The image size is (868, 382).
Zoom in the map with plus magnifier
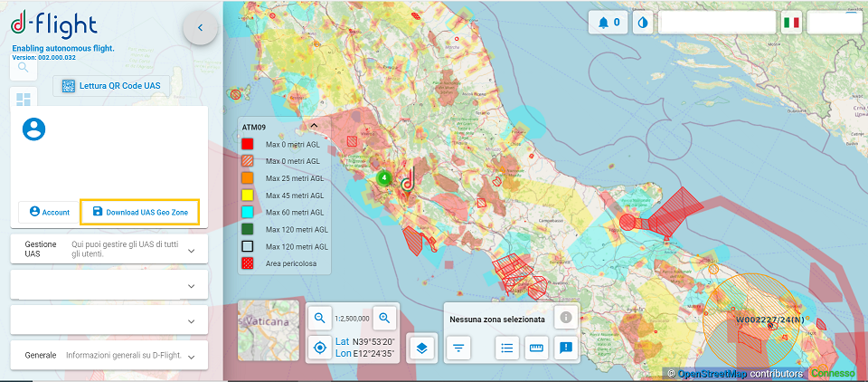[384, 318]
